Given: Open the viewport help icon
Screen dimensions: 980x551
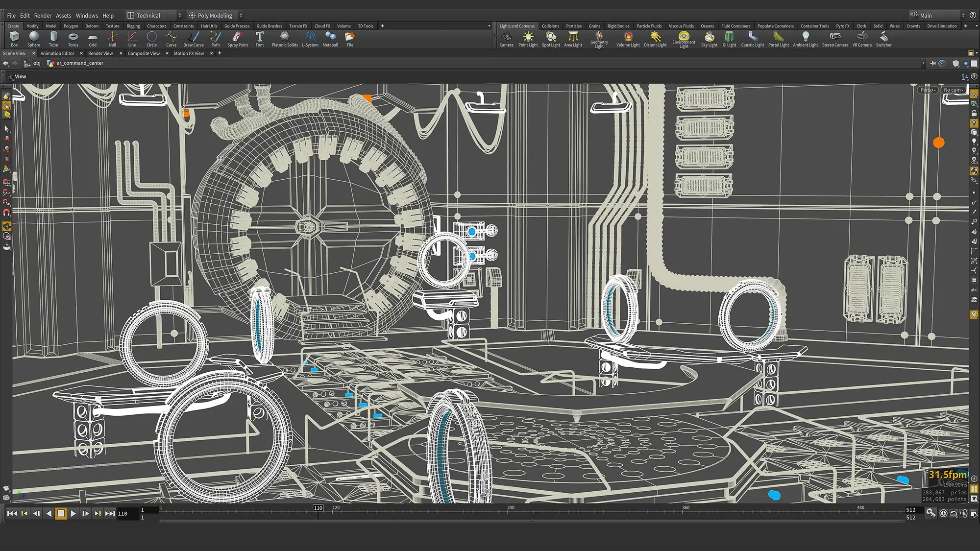Looking at the screenshot, I should pos(974,76).
